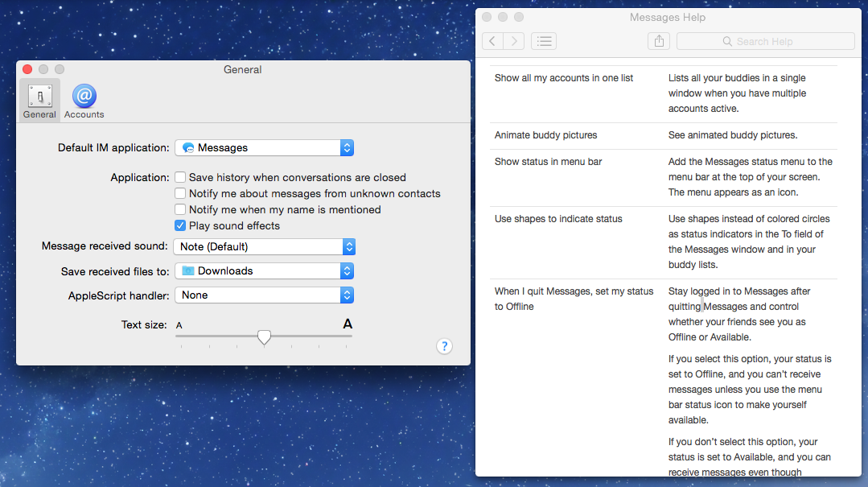
Task: Click 'Show all my accounts in one list' text
Action: point(564,78)
